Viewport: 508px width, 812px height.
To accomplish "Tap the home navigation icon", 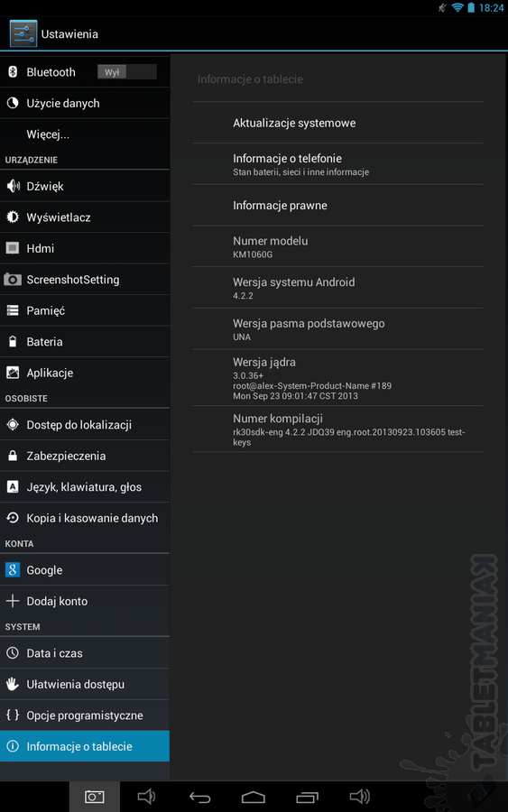I will 254,797.
